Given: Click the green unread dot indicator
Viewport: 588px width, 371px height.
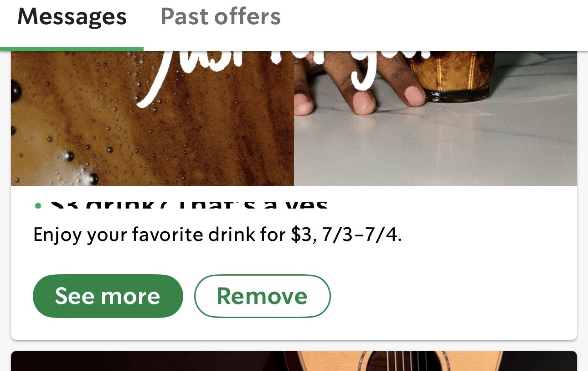Looking at the screenshot, I should pos(38,206).
